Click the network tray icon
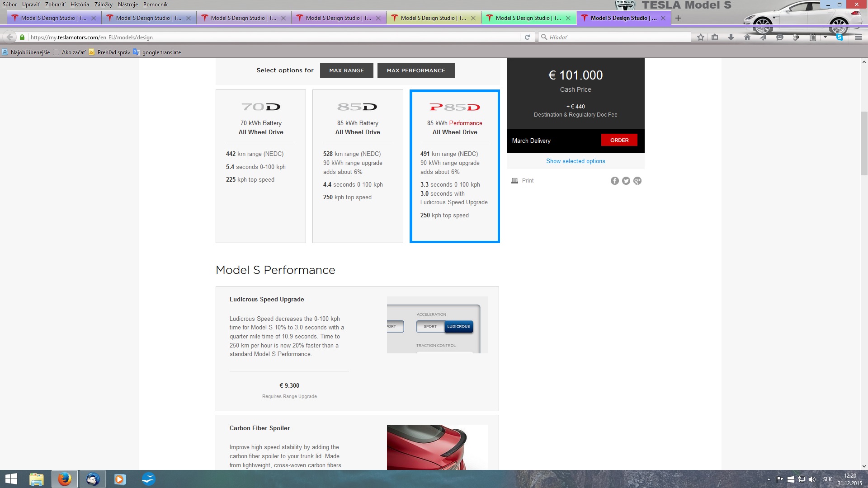The width and height of the screenshot is (868, 488). click(802, 479)
